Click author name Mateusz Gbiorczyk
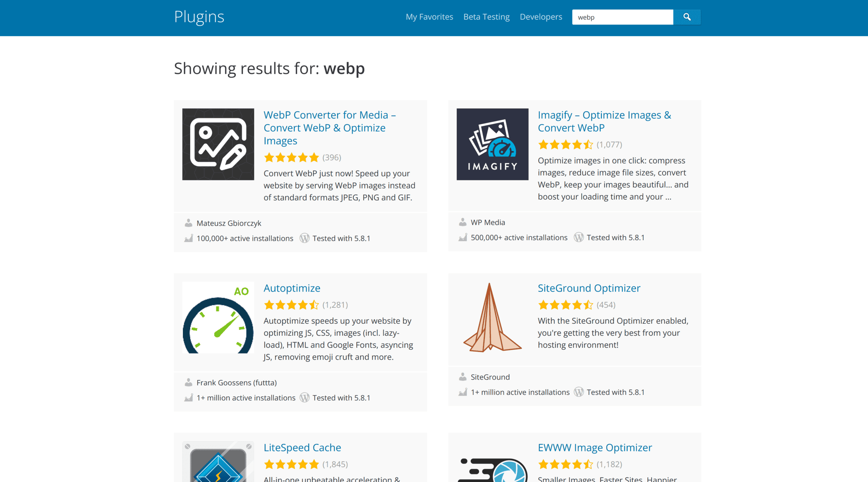 click(229, 223)
